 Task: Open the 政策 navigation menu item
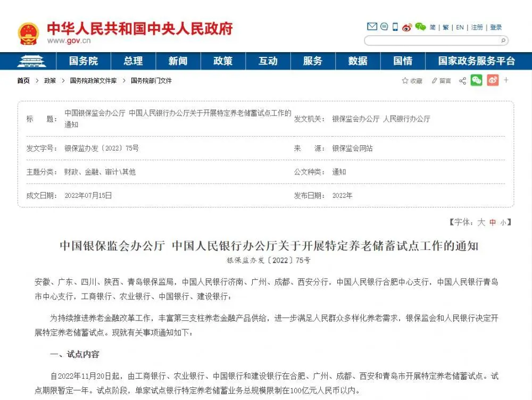click(223, 61)
